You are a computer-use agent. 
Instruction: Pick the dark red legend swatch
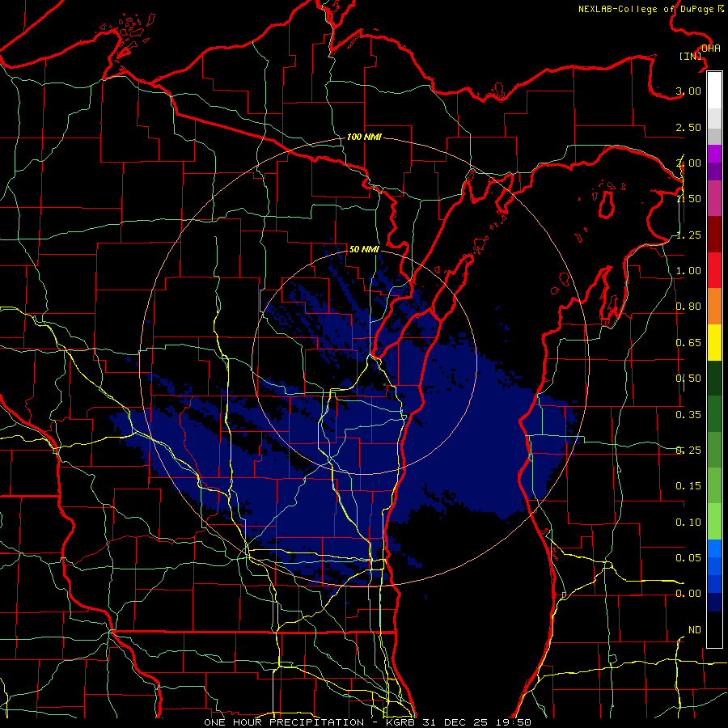(714, 235)
